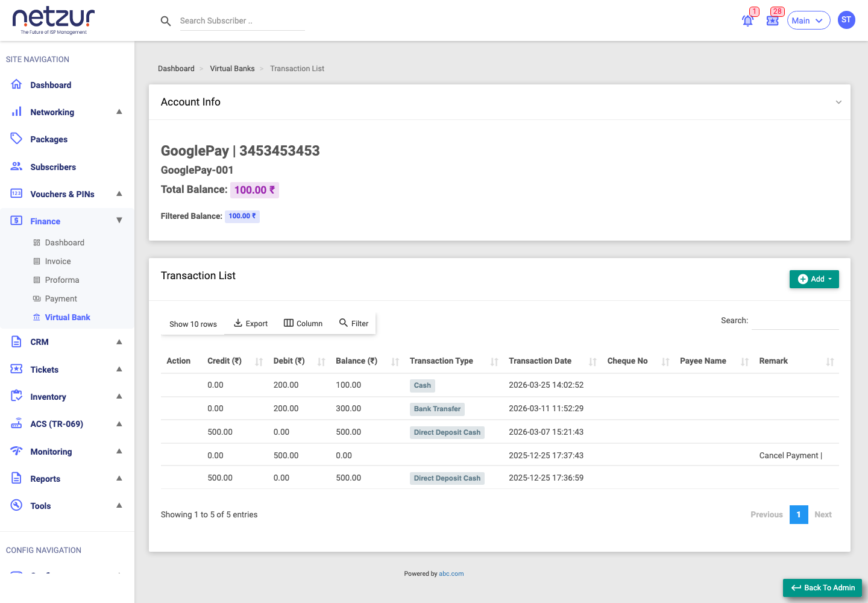Click page 1 pagination button
The width and height of the screenshot is (868, 603).
[799, 514]
